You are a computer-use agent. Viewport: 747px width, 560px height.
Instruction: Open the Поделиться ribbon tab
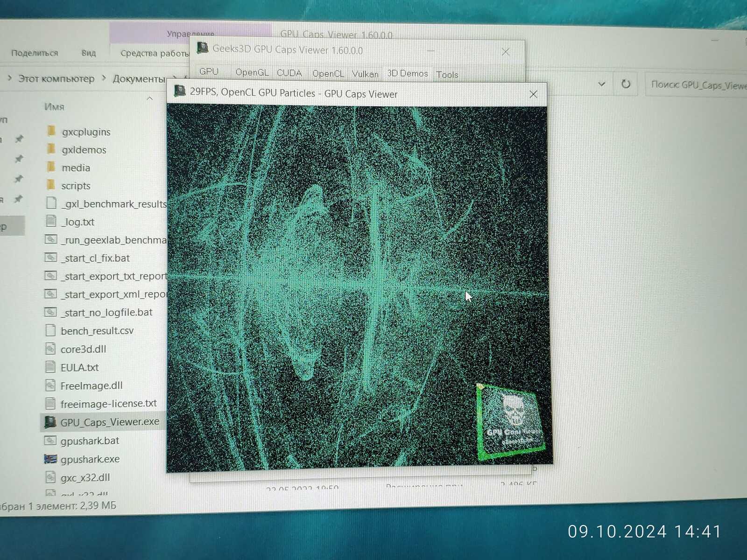(35, 53)
